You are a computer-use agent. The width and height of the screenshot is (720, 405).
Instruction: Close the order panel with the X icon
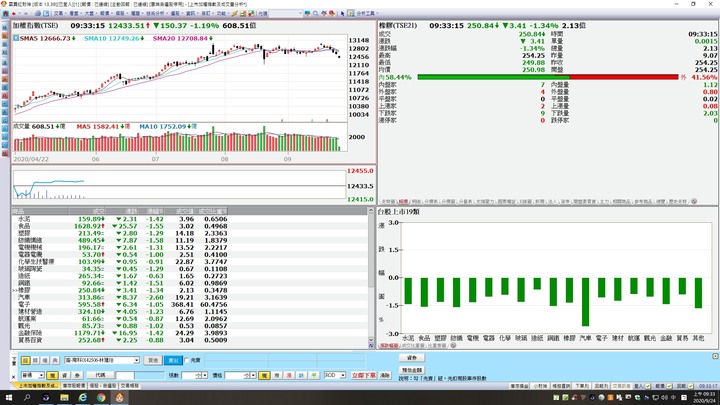click(x=13, y=377)
